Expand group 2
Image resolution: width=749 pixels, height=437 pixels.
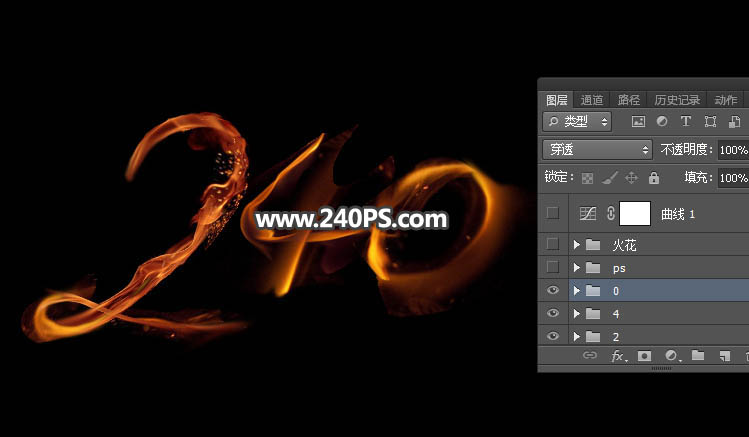point(577,336)
